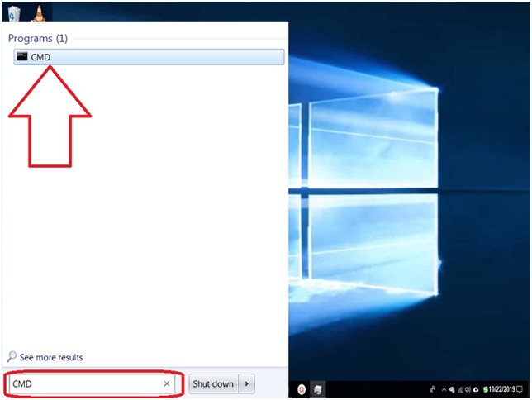Image resolution: width=532 pixels, height=400 pixels.
Task: Click the magnifier icon beside See more results
Action: pyautogui.click(x=12, y=356)
